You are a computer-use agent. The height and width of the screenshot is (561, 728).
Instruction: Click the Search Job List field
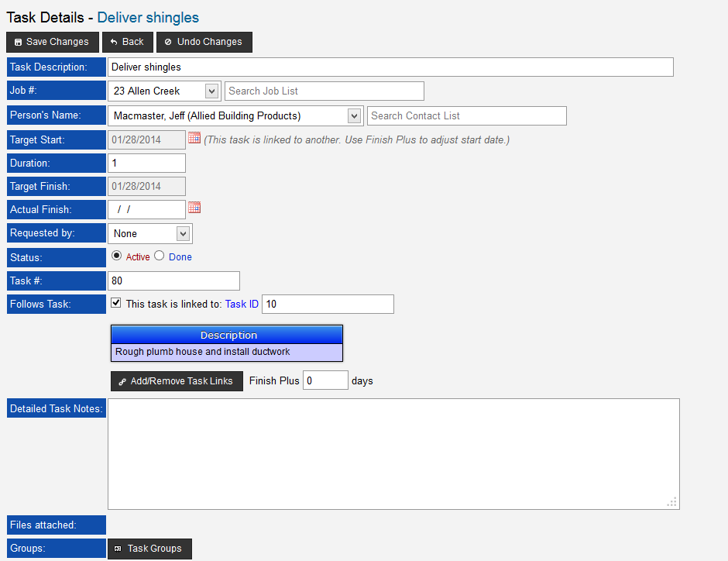coord(324,91)
